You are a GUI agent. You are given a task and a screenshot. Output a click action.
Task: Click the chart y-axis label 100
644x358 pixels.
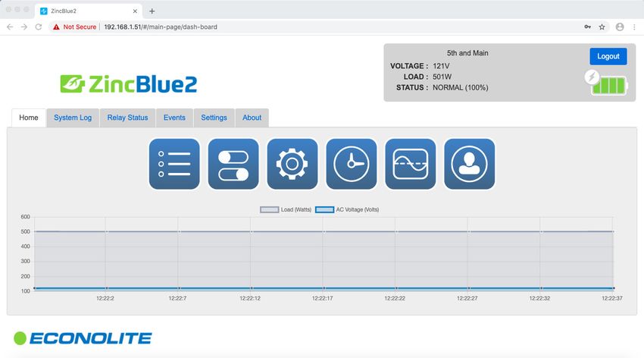tap(26, 291)
